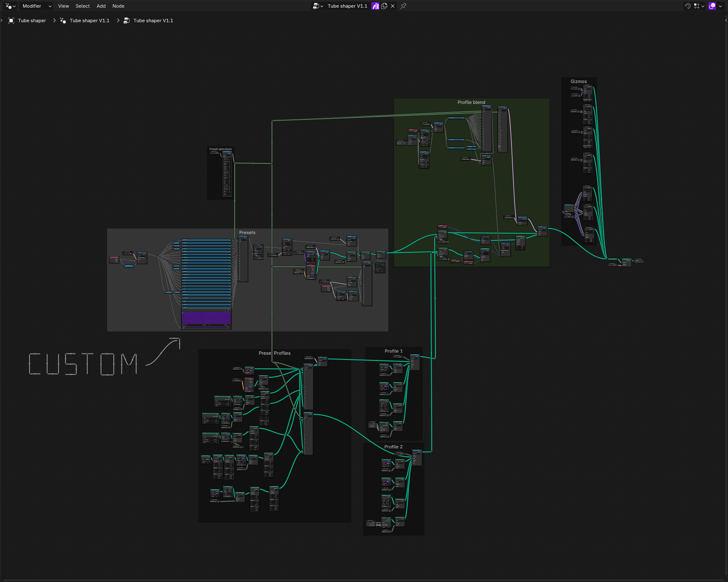
Task: Click the object icon next to Tube shaper breadcrumb
Action: 11,20
